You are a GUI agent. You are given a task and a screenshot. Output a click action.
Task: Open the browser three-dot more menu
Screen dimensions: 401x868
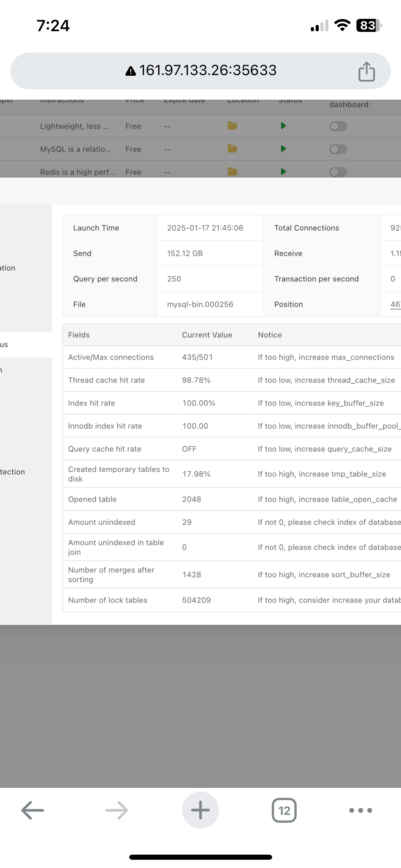click(360, 810)
